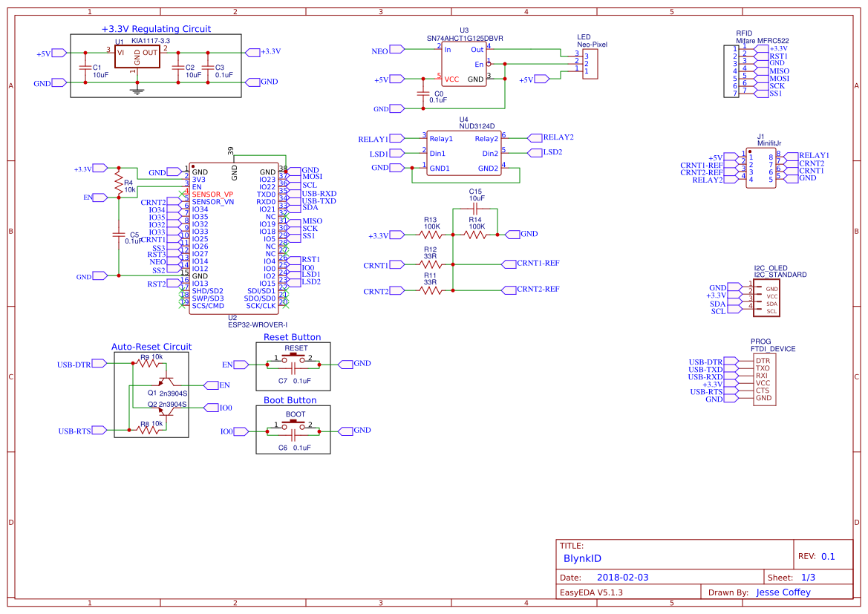Click the BlynkID title text

583,558
